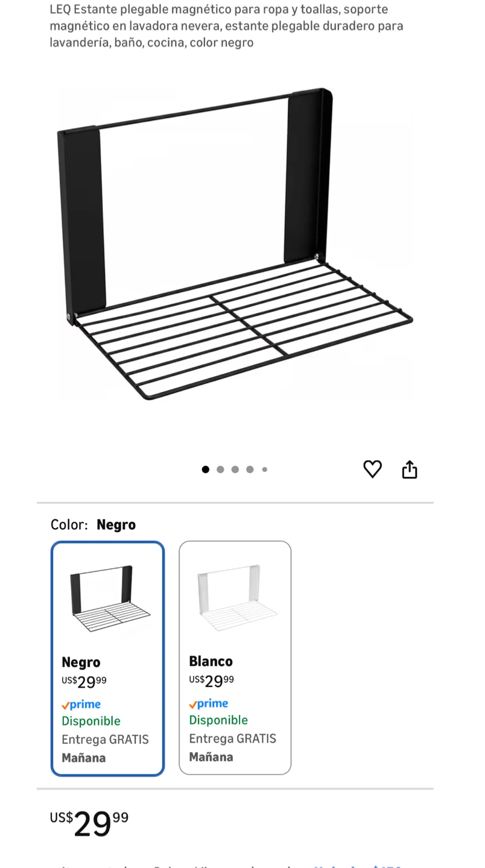Viewport: 485px width, 868px height.
Task: Go to the fourth image carousel dot
Action: pos(250,470)
